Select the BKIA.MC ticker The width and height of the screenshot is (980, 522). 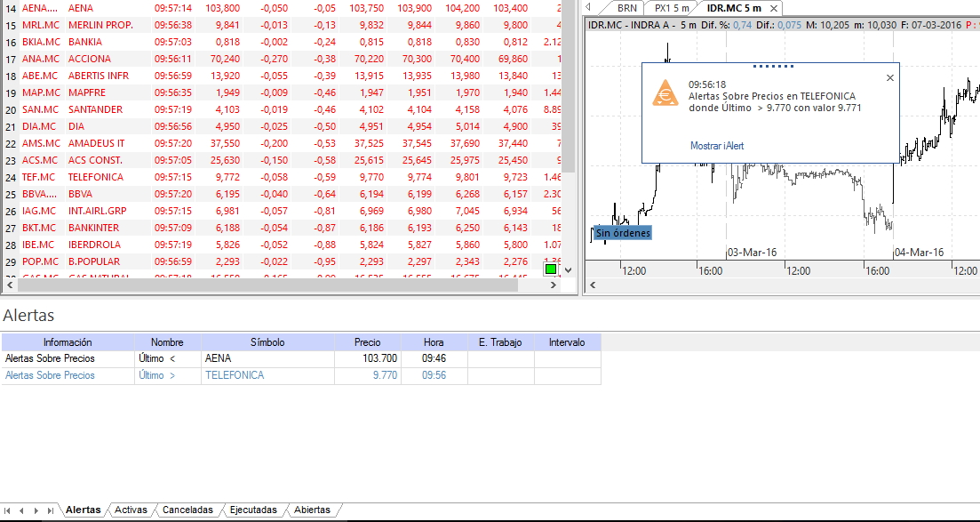(x=41, y=42)
